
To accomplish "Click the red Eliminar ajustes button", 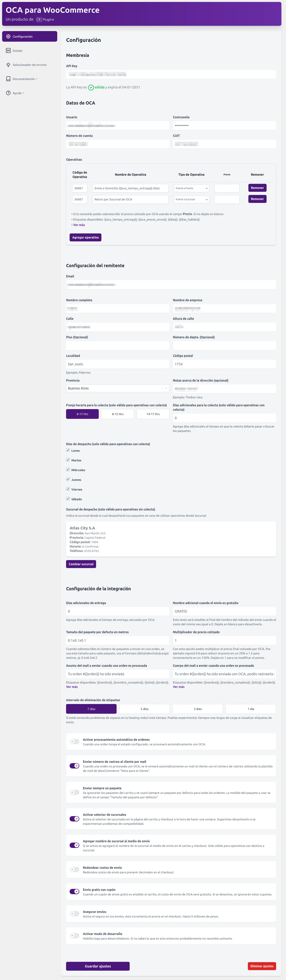I will [262, 966].
